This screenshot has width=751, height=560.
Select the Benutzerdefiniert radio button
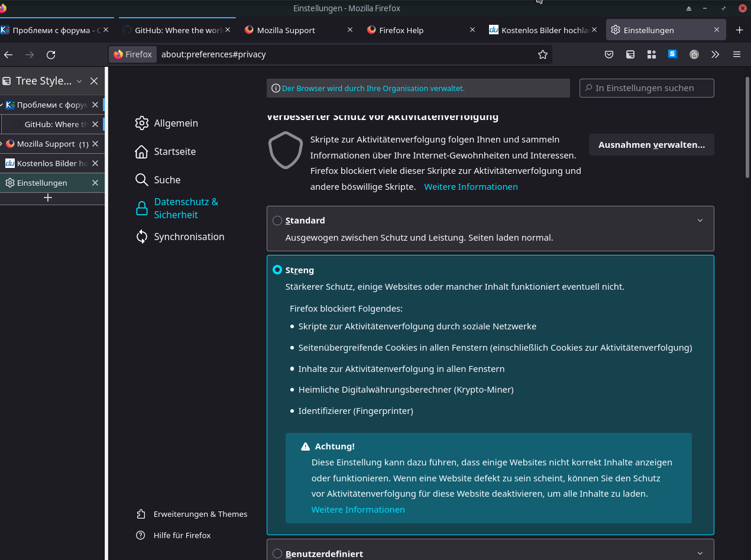point(277,553)
